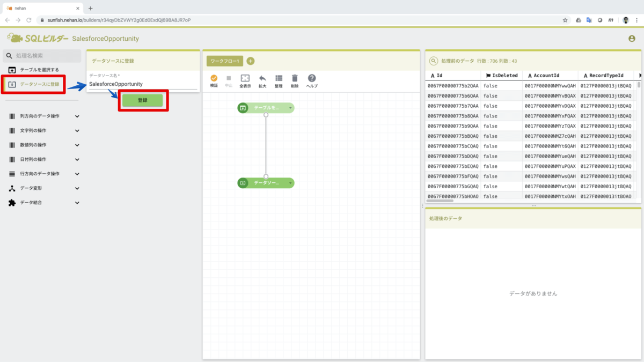Screen dimensions: 644x362
Task: Click the 全表示 fit-all toolbar icon
Action: [245, 78]
